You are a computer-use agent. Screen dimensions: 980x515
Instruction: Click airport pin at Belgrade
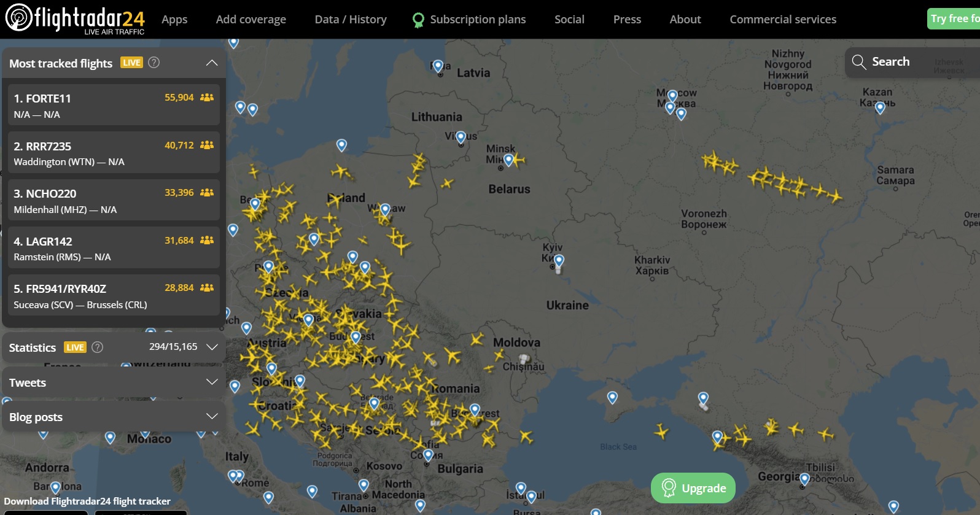[374, 403]
